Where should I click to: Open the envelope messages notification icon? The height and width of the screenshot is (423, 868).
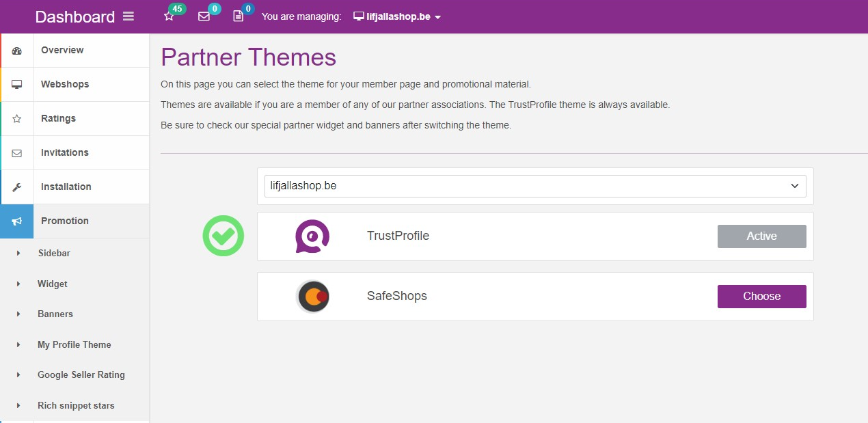204,16
